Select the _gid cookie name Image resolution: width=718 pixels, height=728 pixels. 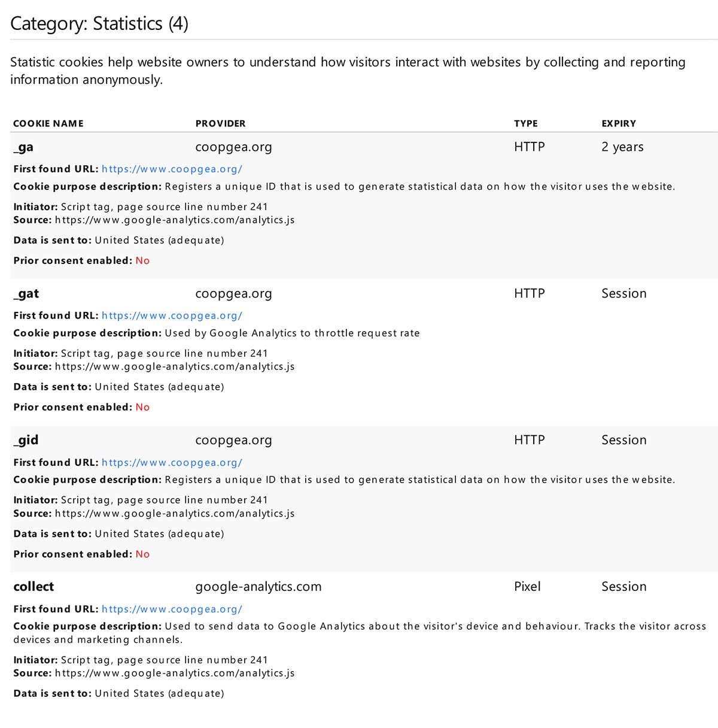[x=26, y=441]
